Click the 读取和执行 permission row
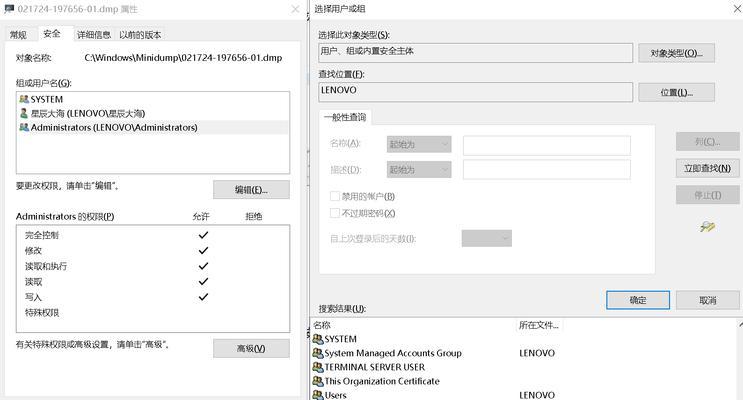743x400 pixels. [x=153, y=266]
